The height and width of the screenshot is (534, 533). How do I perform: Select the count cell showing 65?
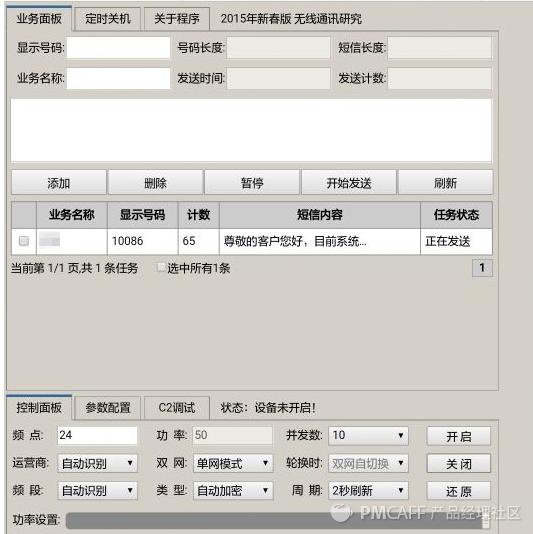tap(199, 241)
